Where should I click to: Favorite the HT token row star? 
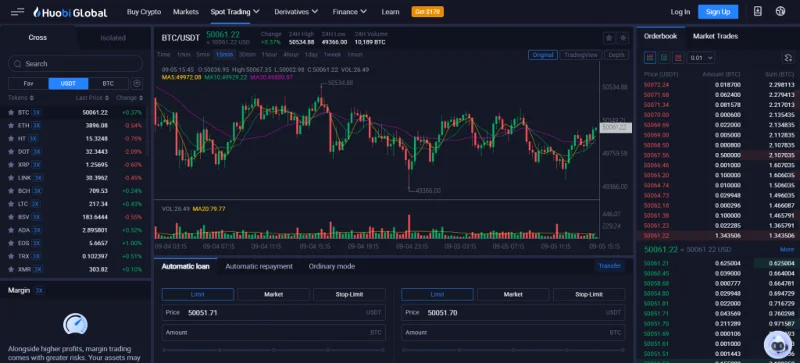point(11,138)
